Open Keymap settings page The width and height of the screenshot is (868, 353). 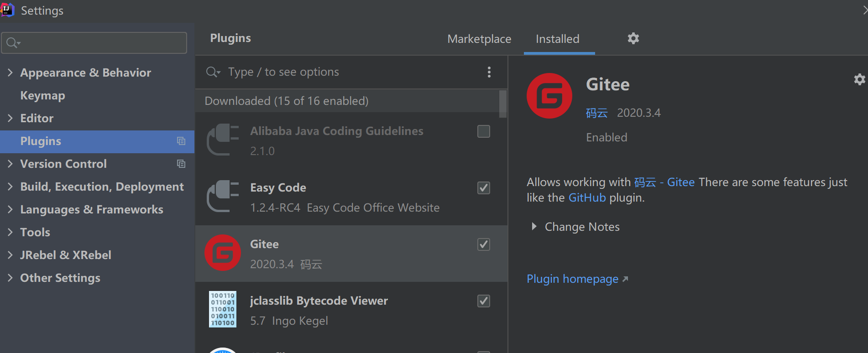[x=42, y=95]
